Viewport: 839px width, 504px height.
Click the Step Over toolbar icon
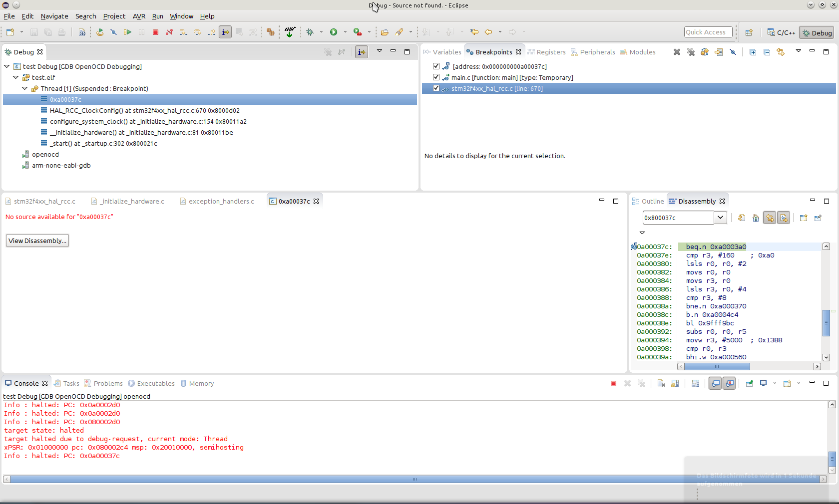tap(197, 32)
